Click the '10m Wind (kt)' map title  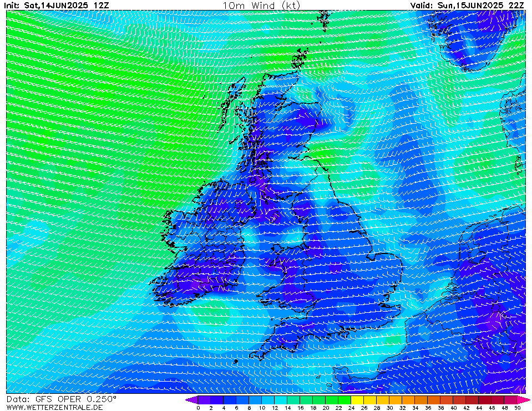(261, 5)
